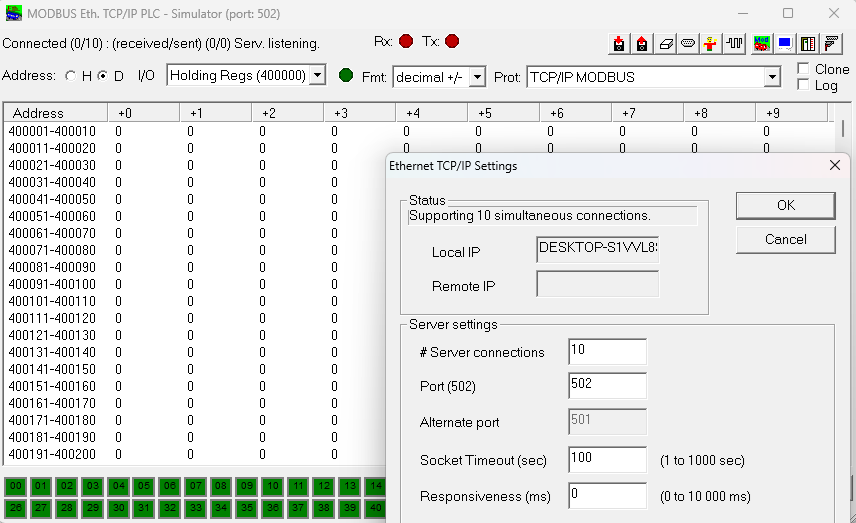Toggle station 13 green button
856x523 pixels.
click(350, 486)
